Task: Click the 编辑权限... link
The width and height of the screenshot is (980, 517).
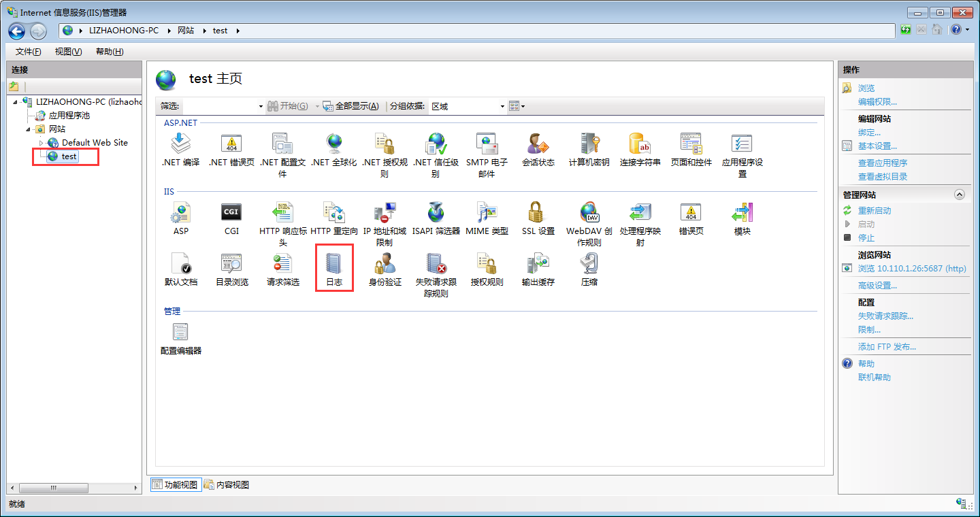Action: click(x=877, y=102)
